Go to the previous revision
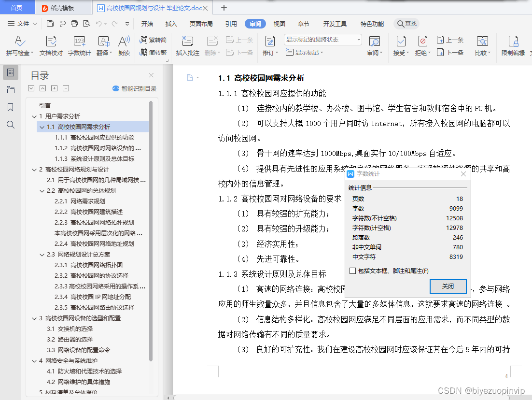Screen dimensions: 532x400 coord(450,40)
